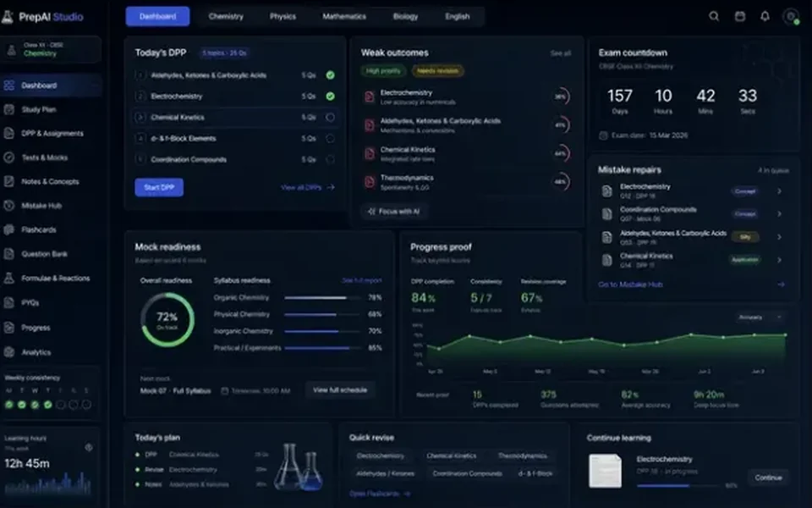
Task: Click Continue button for Electrochemistry
Action: coord(768,478)
